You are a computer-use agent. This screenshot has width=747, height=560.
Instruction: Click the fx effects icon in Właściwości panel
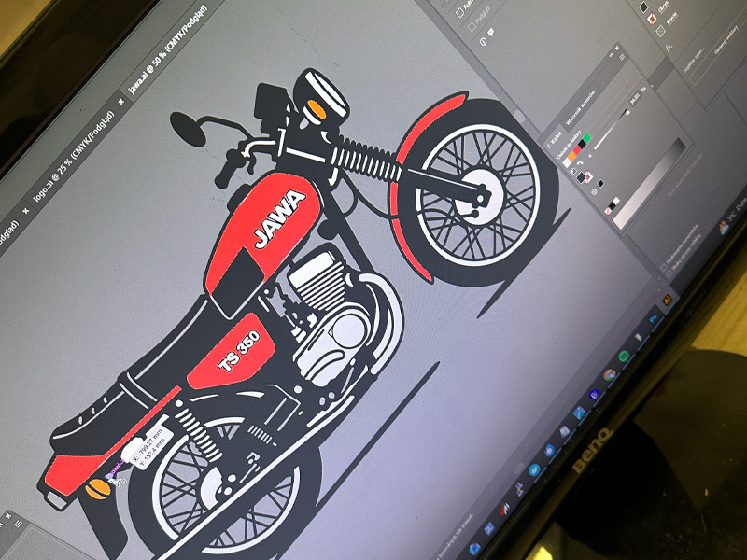(669, 47)
